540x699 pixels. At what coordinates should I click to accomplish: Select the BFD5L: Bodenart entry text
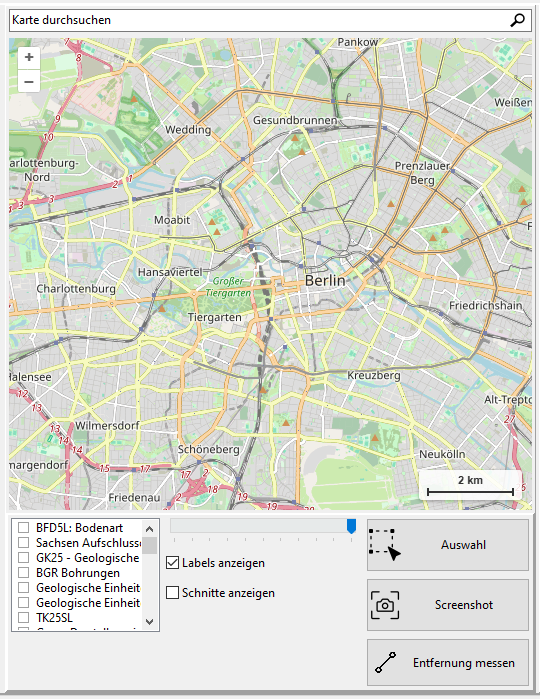(x=79, y=528)
